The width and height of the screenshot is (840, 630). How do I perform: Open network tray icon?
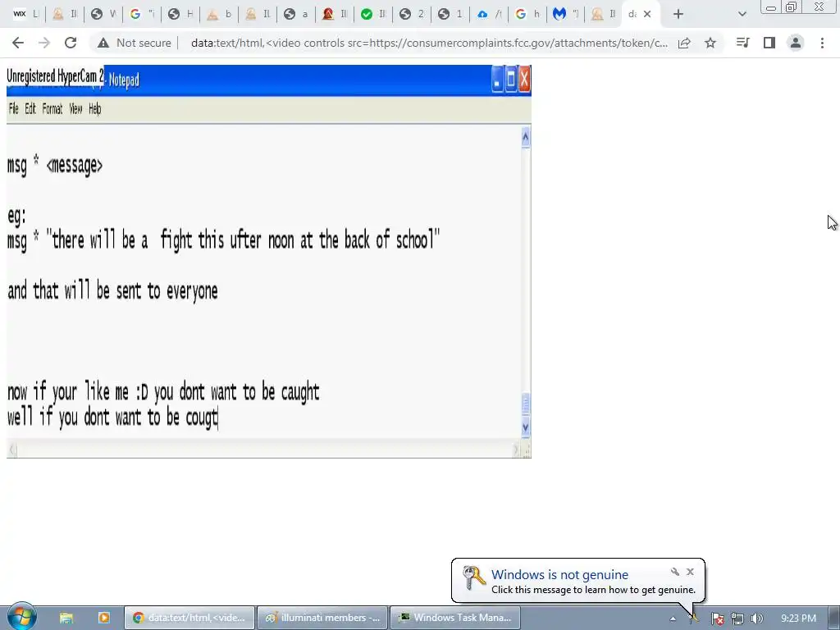coord(737,619)
